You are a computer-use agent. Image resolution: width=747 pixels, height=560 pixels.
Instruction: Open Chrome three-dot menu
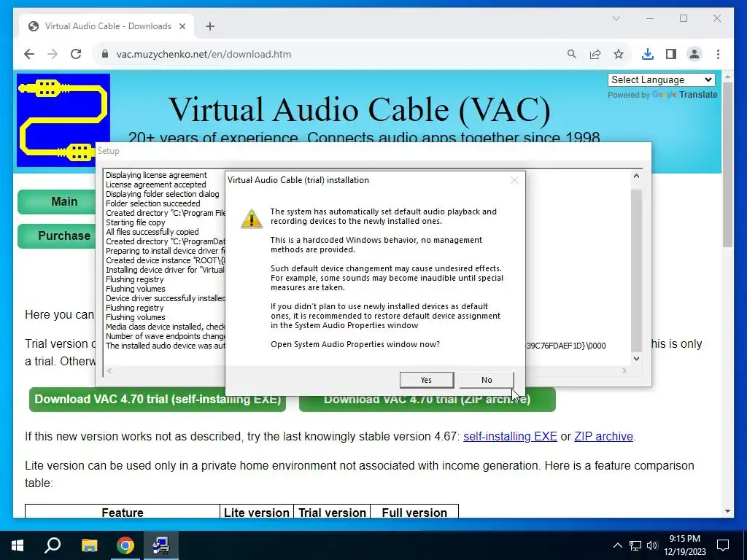[x=718, y=54]
